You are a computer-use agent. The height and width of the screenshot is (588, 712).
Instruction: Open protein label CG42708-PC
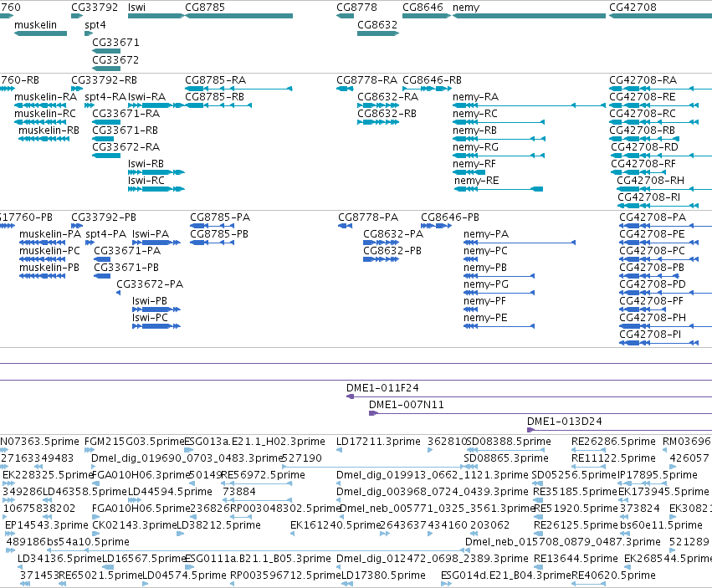tap(652, 251)
